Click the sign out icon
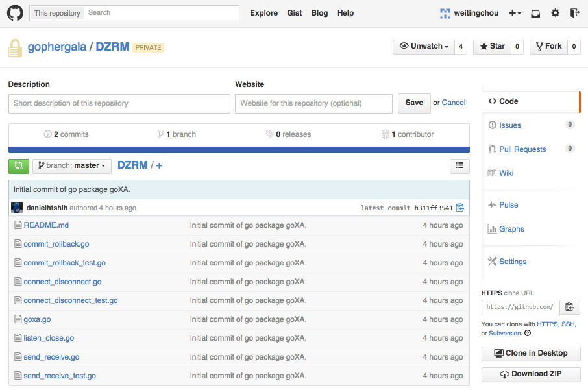This screenshot has height=390, width=588. (575, 13)
